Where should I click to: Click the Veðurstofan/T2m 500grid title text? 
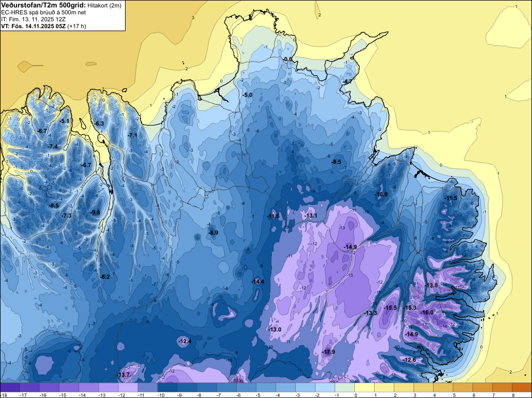(x=43, y=5)
